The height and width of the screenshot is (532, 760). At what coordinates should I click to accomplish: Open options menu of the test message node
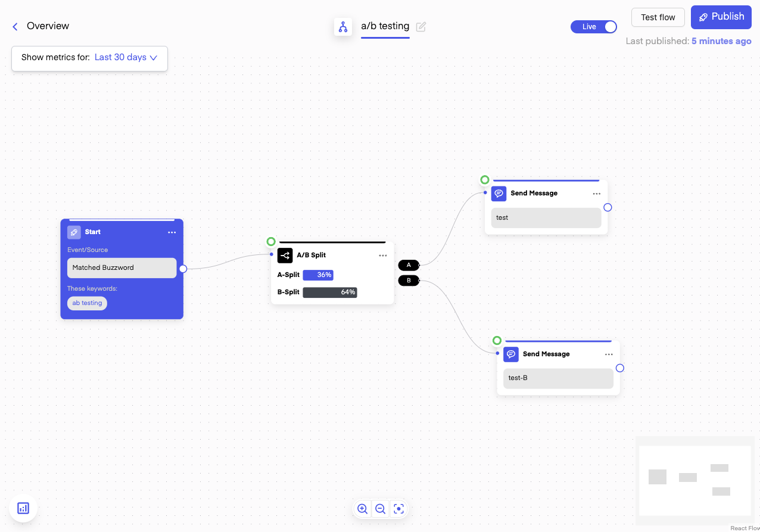click(597, 194)
